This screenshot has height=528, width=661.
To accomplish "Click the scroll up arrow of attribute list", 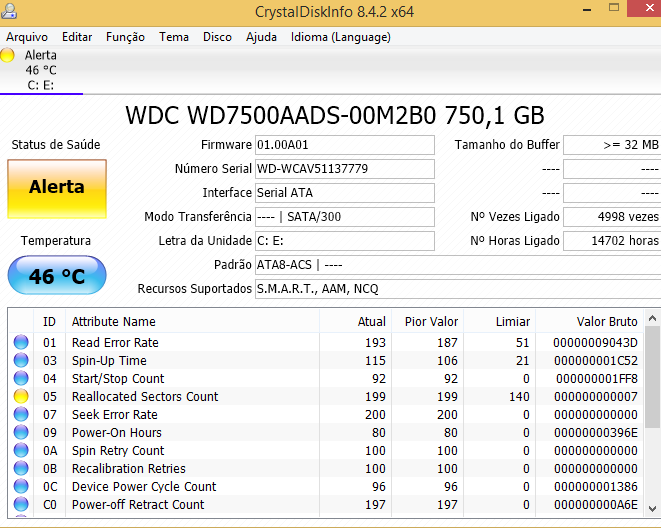I will [652, 319].
